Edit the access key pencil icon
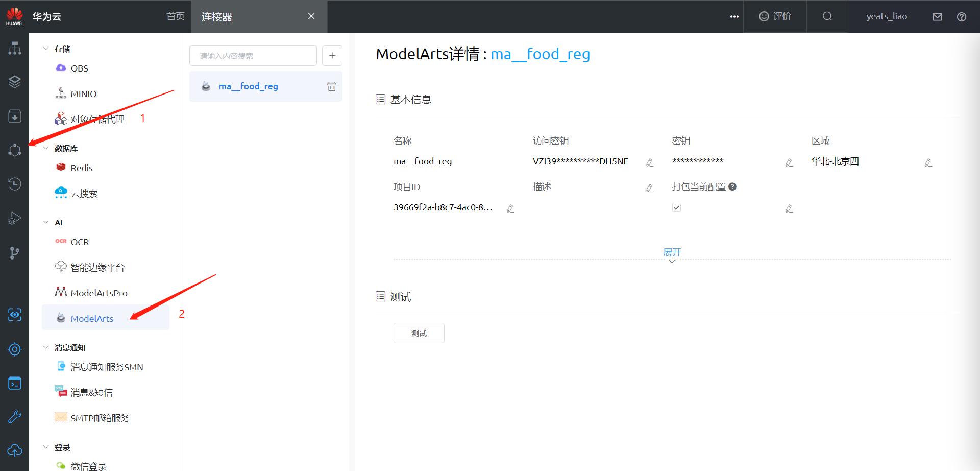The image size is (980, 471). [650, 162]
